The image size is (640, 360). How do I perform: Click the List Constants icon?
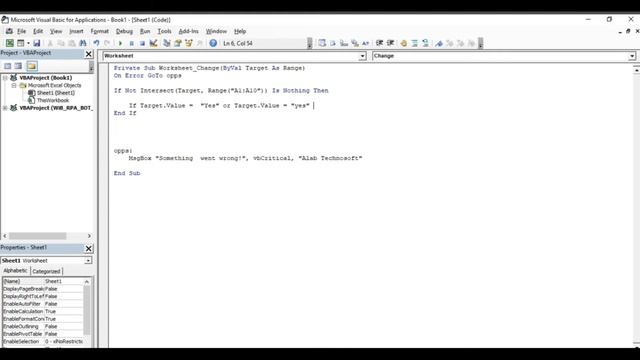[333, 43]
